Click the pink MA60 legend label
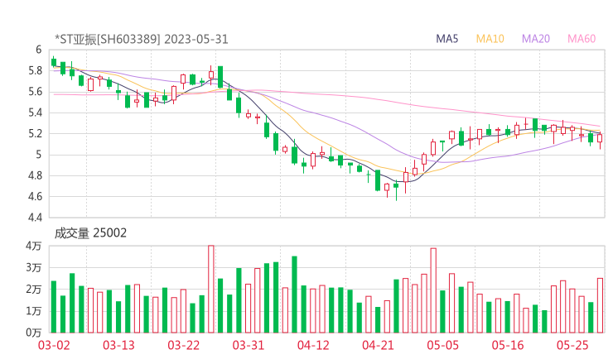This screenshot has height=364, width=613. click(x=582, y=38)
